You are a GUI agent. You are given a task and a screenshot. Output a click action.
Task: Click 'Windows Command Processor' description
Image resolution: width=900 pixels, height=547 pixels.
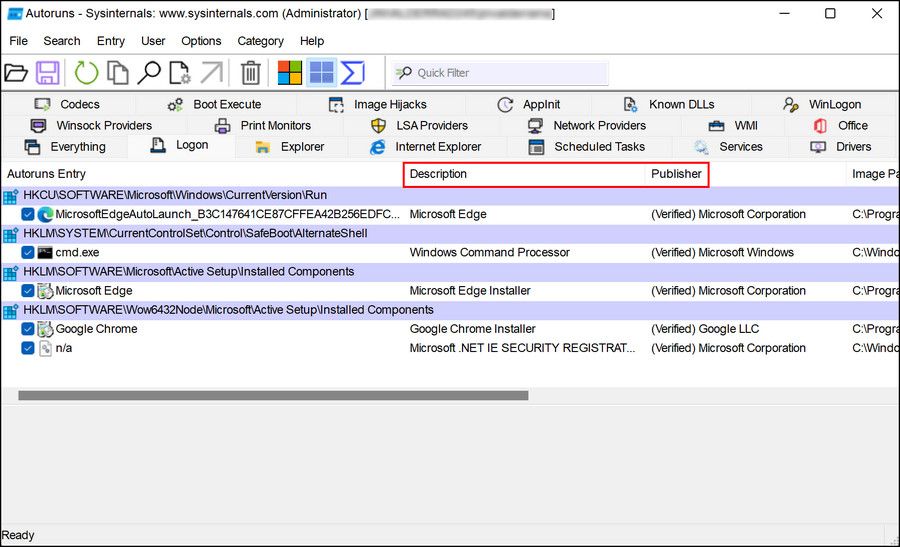[x=490, y=253]
